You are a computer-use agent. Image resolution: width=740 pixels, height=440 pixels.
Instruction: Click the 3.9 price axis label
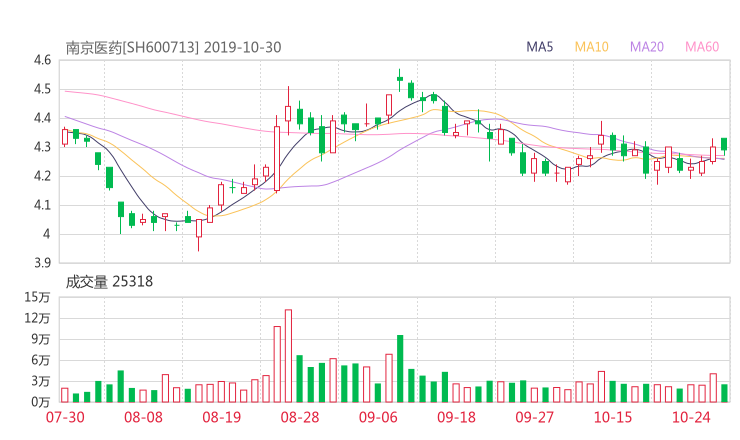(x=42, y=263)
